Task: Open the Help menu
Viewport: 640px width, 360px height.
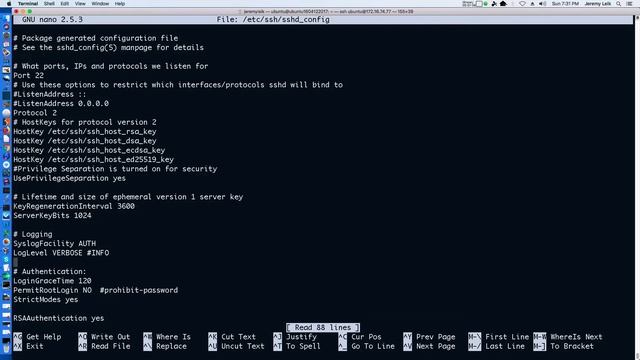Action: [120, 4]
